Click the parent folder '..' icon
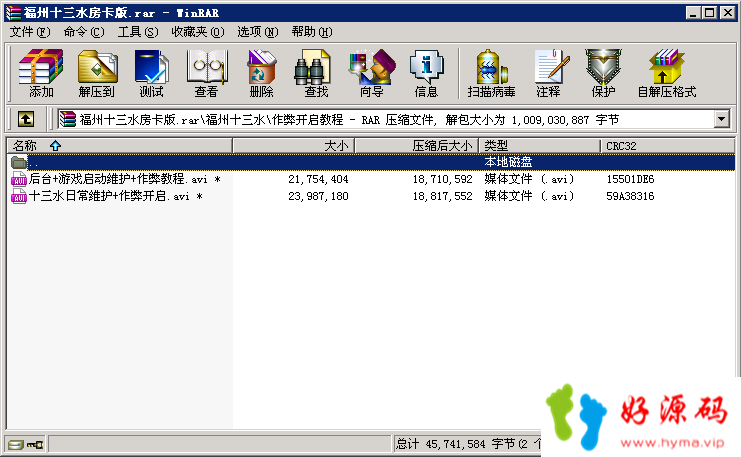 tap(19, 163)
